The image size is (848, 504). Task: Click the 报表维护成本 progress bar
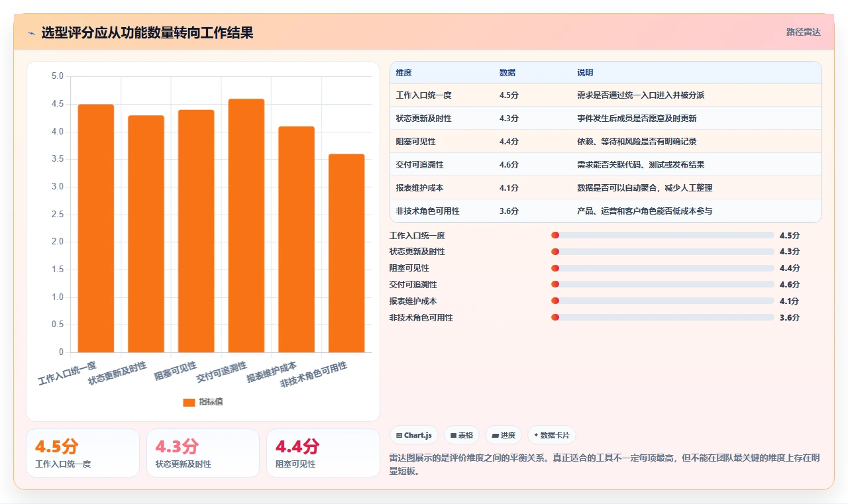point(662,301)
